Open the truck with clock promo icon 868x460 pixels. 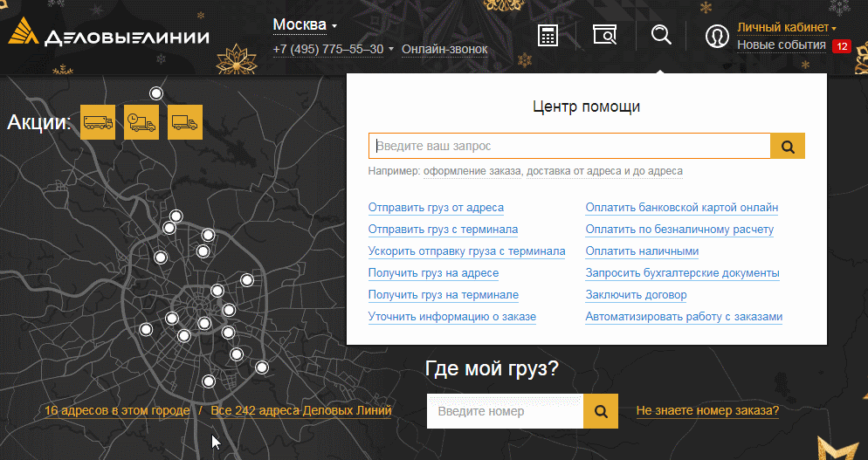click(141, 122)
